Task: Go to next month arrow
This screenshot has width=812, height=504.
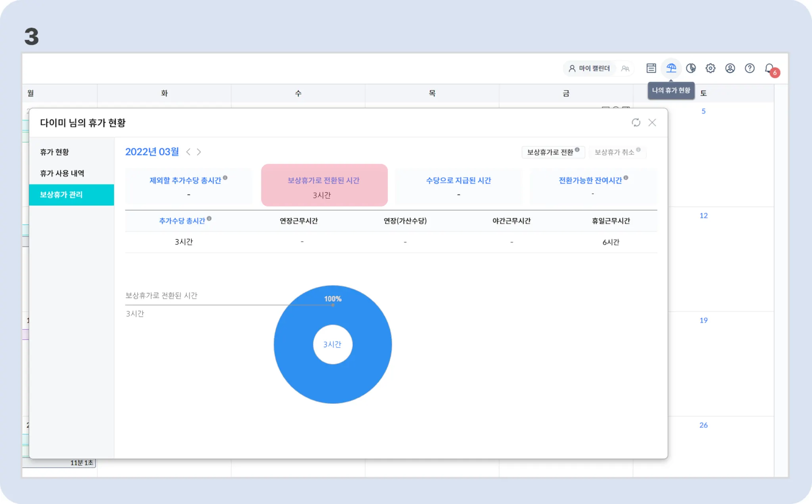Action: pos(199,152)
